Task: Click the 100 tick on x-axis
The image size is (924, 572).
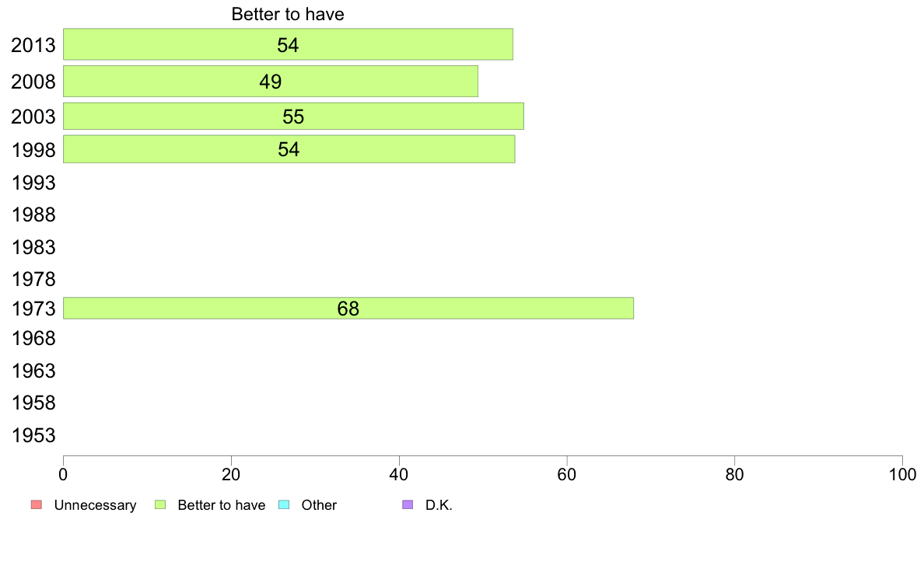Action: pyautogui.click(x=902, y=474)
